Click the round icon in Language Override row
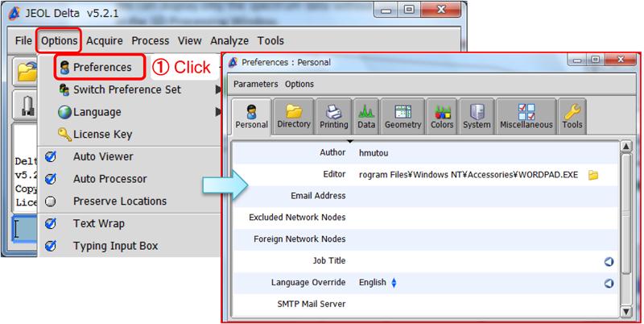The image size is (644, 324). tap(609, 283)
